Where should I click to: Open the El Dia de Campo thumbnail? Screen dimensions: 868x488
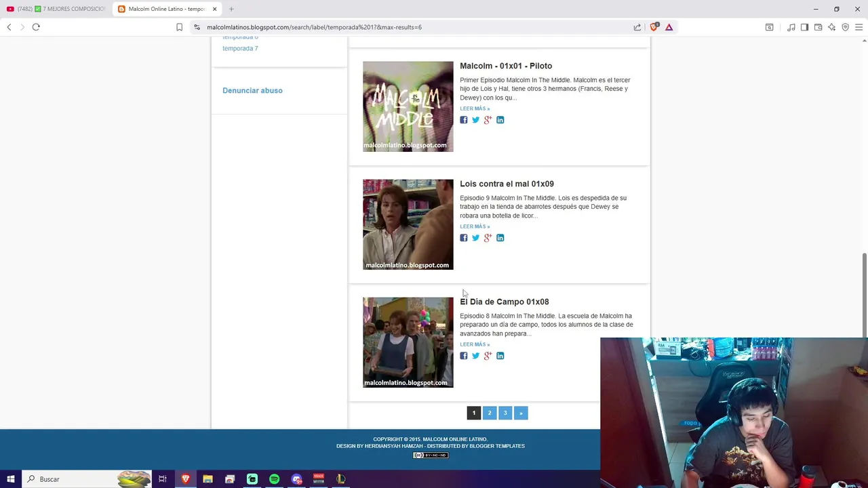(x=408, y=342)
